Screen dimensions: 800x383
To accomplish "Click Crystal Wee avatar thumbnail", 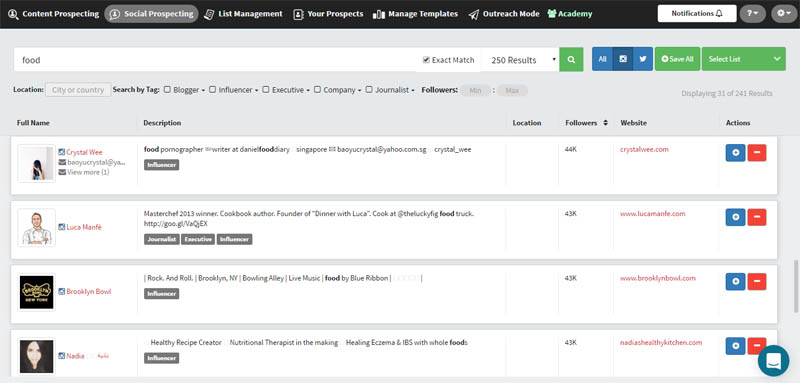I will pos(37,163).
